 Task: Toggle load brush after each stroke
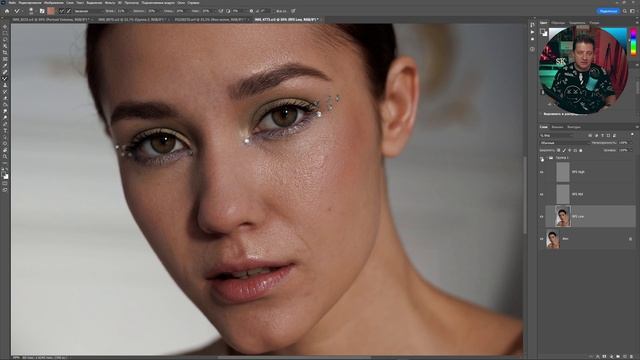pyautogui.click(x=61, y=11)
